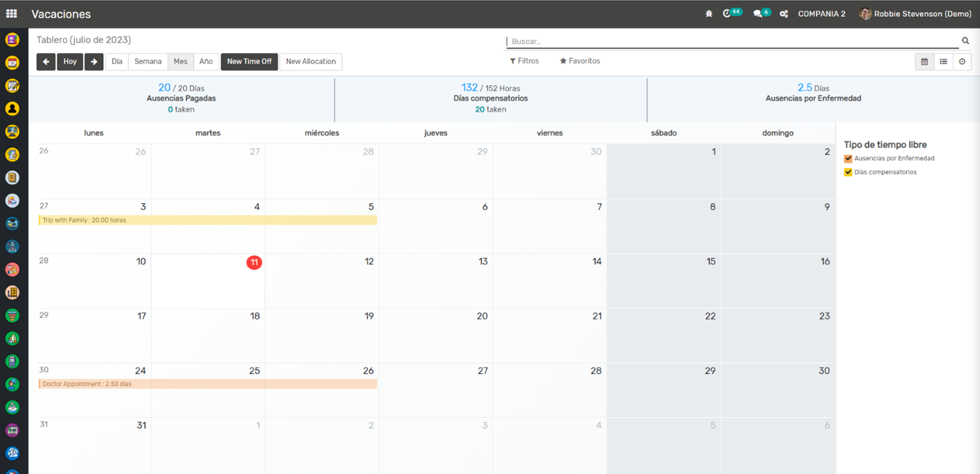This screenshot has width=980, height=474.
Task: Open the Doctor Appointment calendar event
Action: 207,384
